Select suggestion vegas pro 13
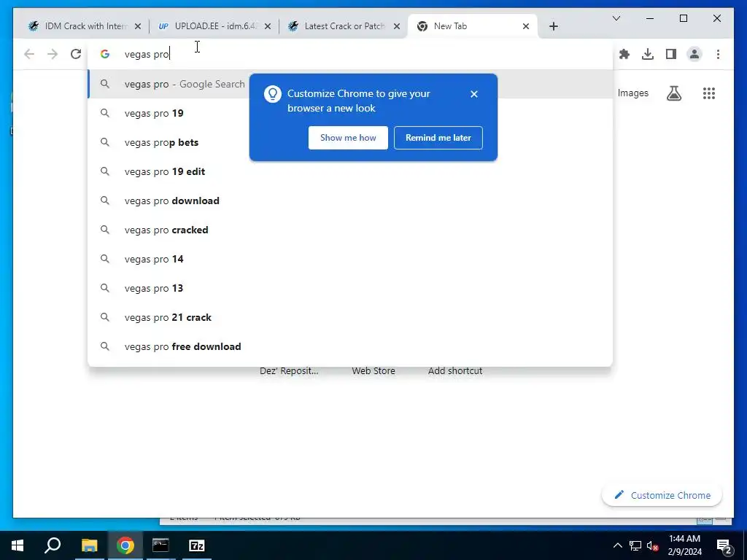The image size is (747, 560). [350, 288]
